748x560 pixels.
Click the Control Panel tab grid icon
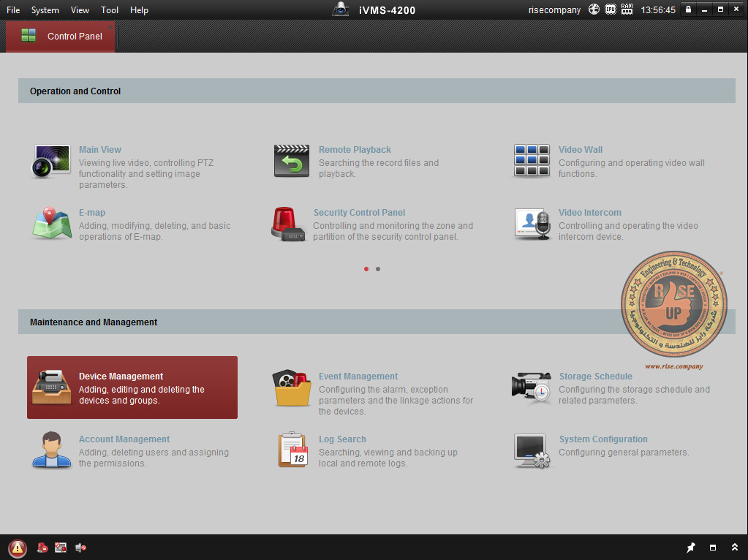click(x=29, y=35)
